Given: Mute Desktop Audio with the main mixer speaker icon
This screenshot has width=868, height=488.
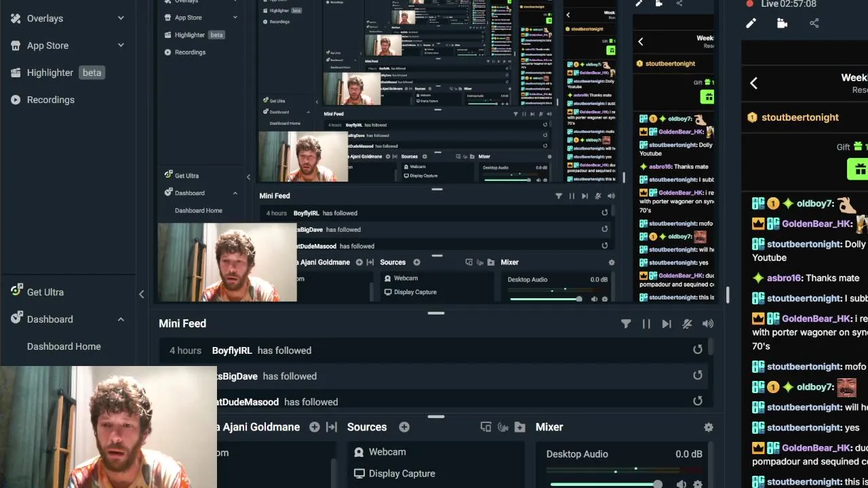Looking at the screenshot, I should 681,484.
